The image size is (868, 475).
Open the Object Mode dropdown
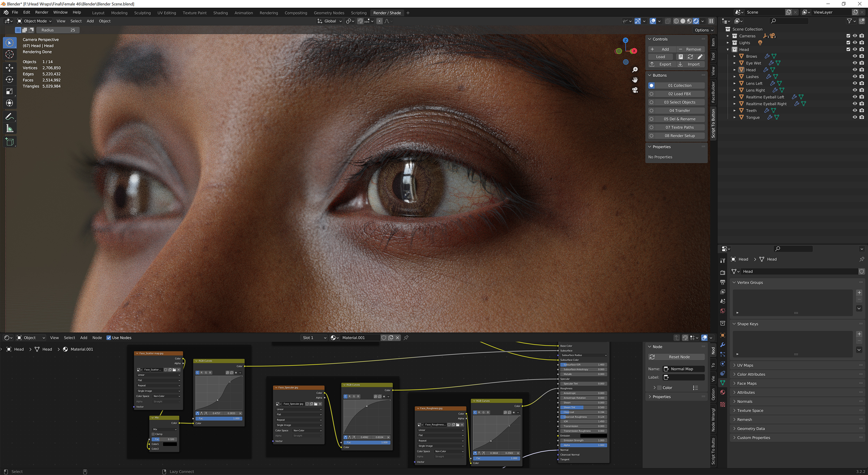coord(35,21)
